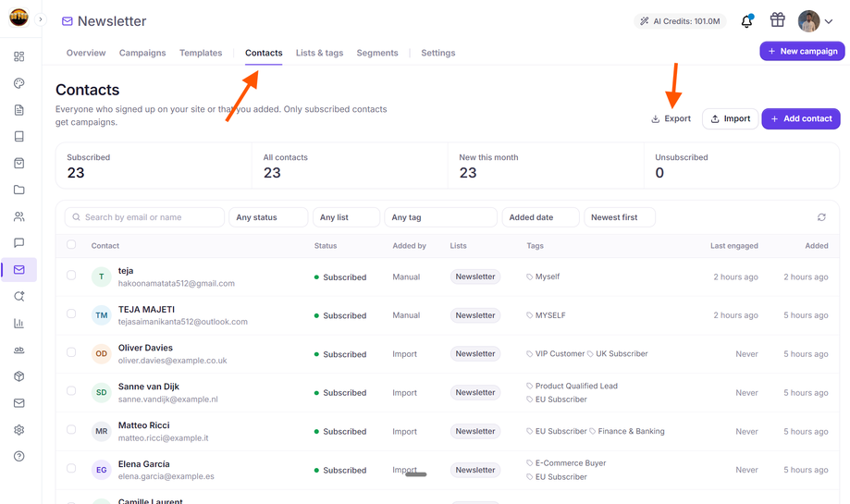Click the gift box icon
This screenshot has height=504, width=850.
coord(777,20)
